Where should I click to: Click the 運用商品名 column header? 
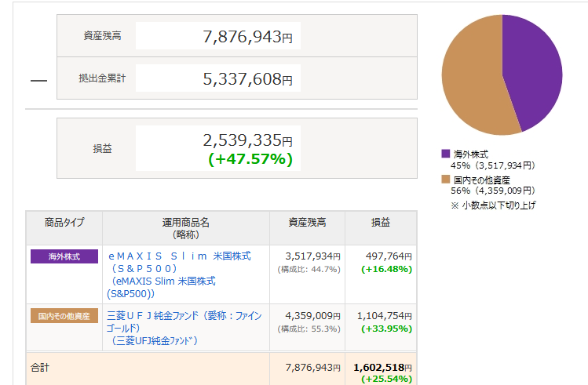[185, 227]
